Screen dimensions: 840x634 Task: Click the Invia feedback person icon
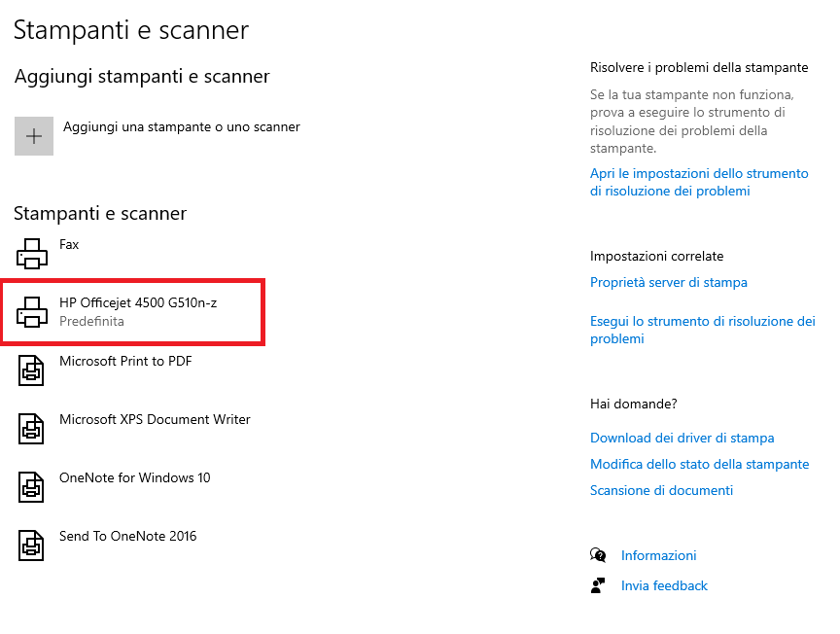[x=598, y=585]
